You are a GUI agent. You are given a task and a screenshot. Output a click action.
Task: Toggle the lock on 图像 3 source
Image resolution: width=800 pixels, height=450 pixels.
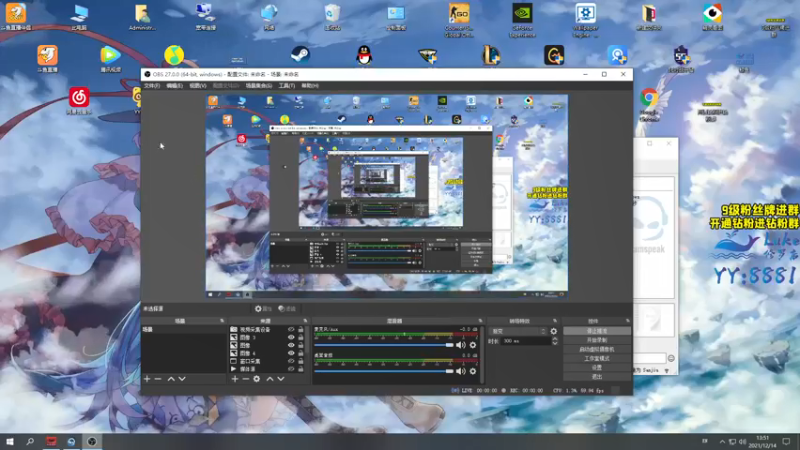[x=301, y=337]
